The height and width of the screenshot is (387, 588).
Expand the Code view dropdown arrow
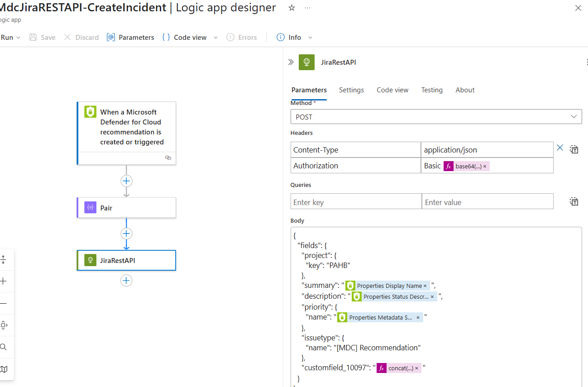pos(215,38)
